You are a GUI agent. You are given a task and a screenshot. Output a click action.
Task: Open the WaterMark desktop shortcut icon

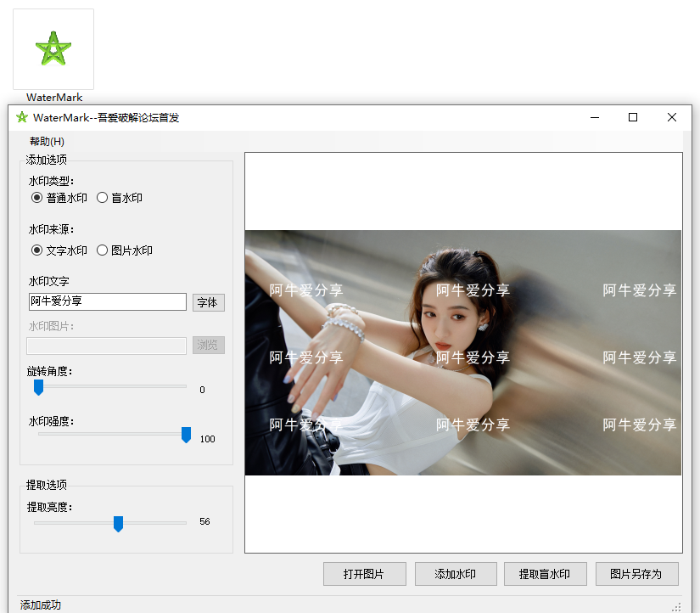tap(53, 49)
